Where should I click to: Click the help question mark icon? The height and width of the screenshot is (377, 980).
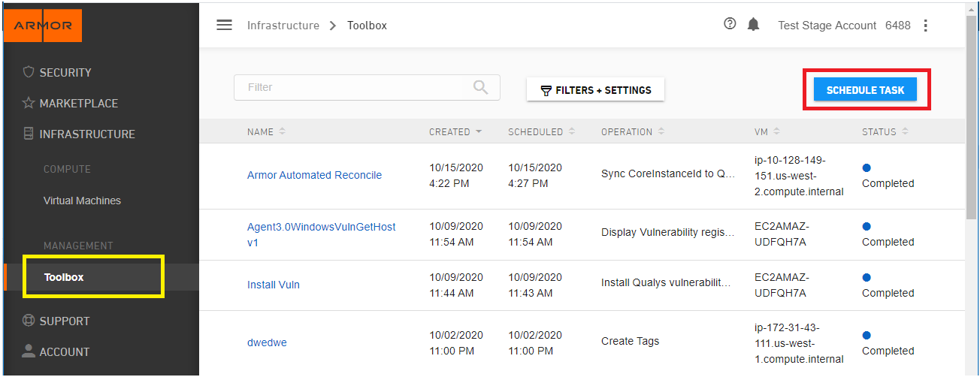tap(730, 24)
